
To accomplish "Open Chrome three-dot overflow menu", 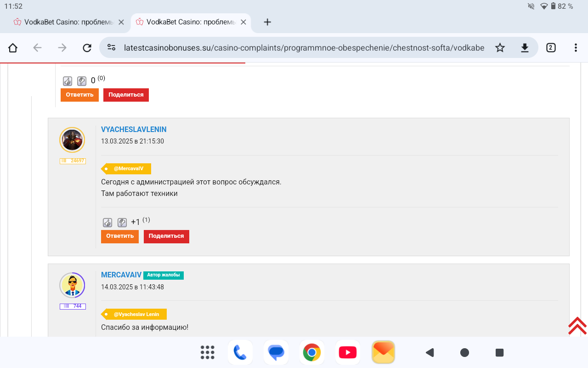I will [576, 48].
